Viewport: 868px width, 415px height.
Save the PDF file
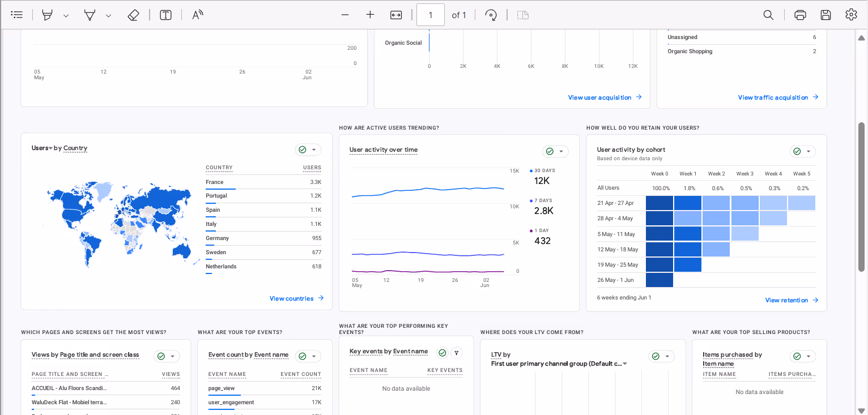point(826,15)
